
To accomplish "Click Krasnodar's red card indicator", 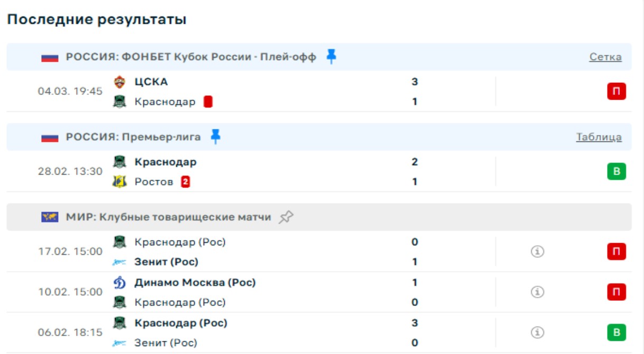I will 208,102.
